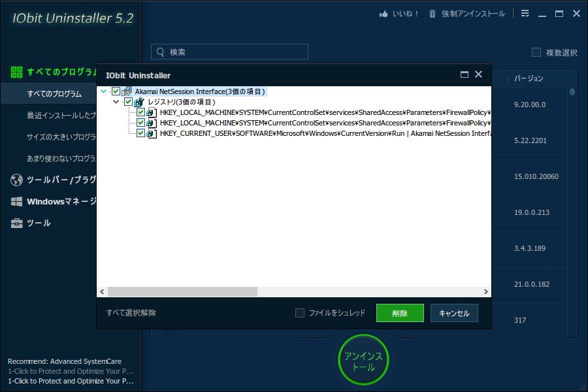The image size is (588, 392).
Task: Click version 21.0.0.182 entry
Action: pyautogui.click(x=532, y=284)
